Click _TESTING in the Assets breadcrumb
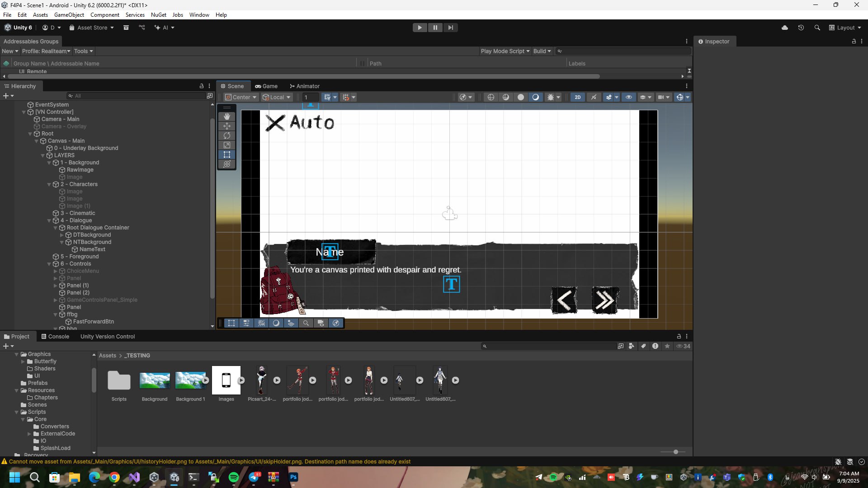This screenshot has height=488, width=868. point(138,356)
